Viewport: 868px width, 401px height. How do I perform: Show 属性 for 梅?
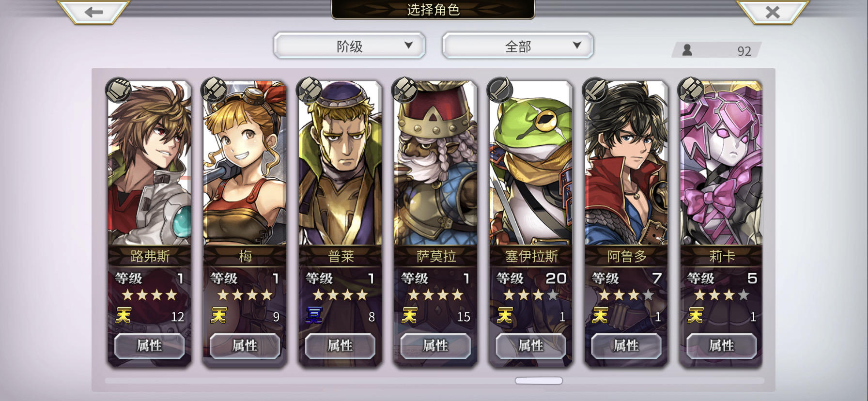pyautogui.click(x=245, y=346)
